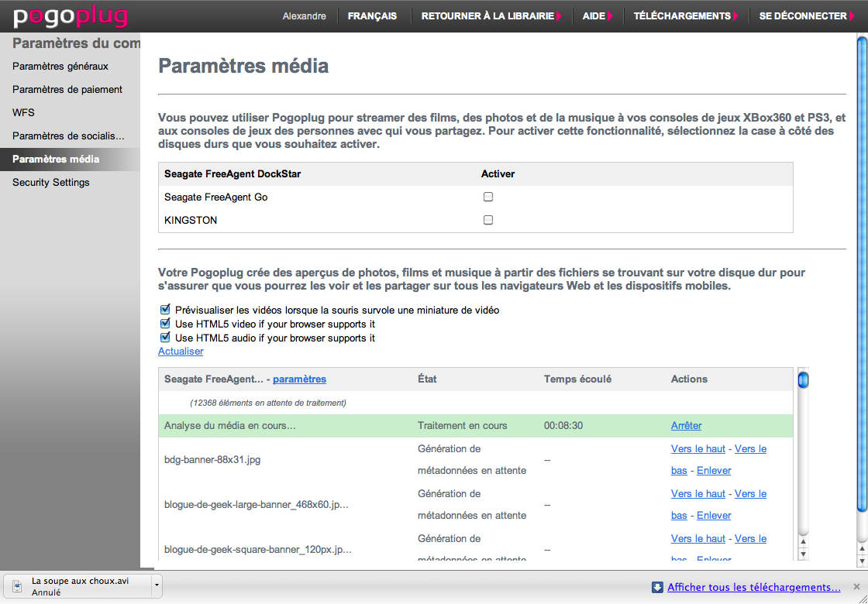Click Vers le haut for blogue-de-geek-square-banner
Viewport: 868px width, 604px height.
[698, 538]
